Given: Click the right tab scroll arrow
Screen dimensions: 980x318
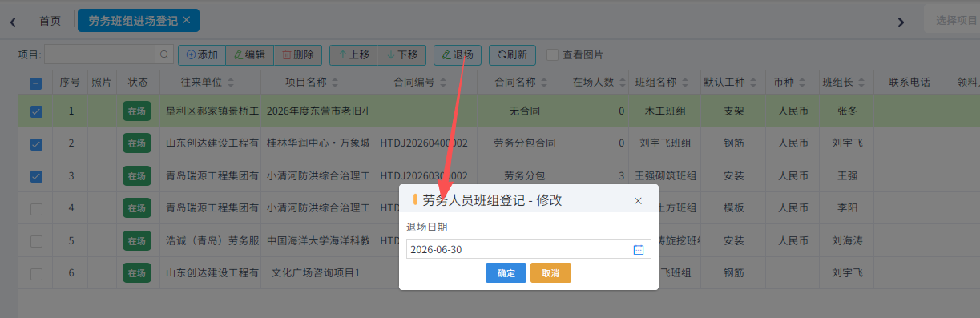Looking at the screenshot, I should coord(901,22).
